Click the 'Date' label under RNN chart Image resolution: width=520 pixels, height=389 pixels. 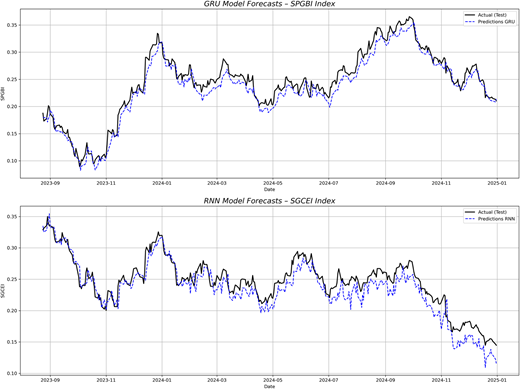click(269, 386)
